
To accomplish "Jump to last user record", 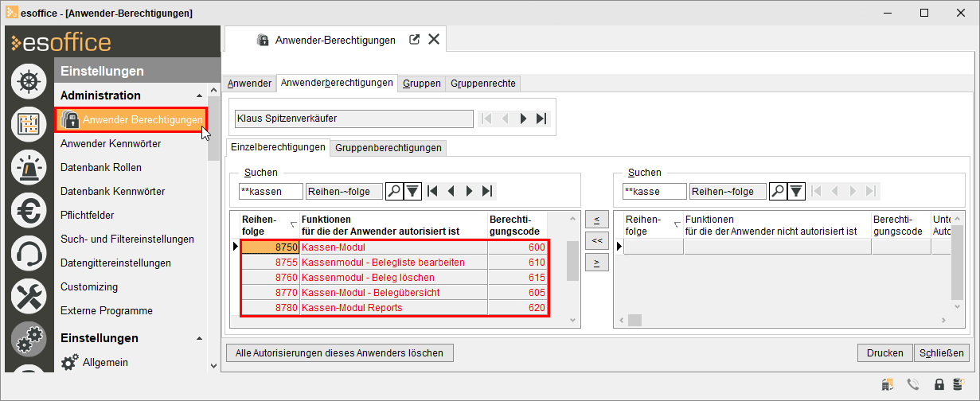I will [x=541, y=119].
